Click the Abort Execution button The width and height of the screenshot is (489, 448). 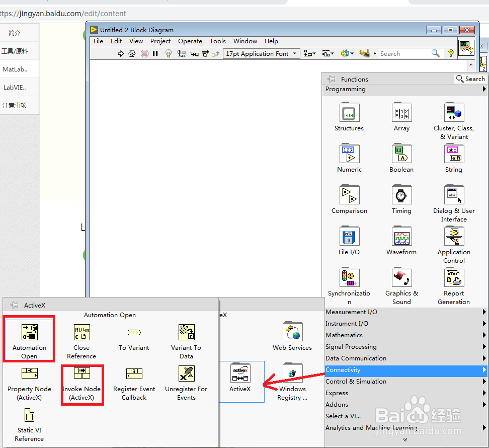pyautogui.click(x=144, y=54)
